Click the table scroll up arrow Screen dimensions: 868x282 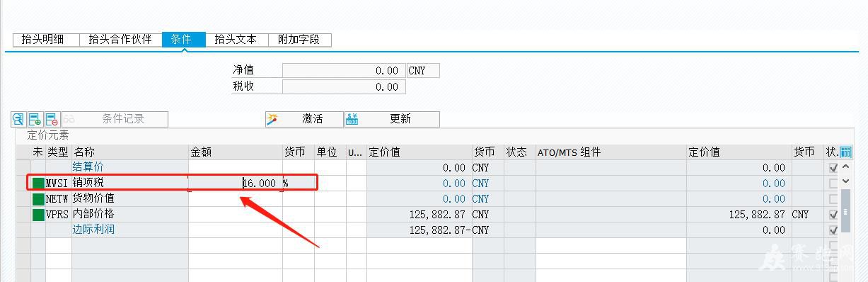[845, 167]
